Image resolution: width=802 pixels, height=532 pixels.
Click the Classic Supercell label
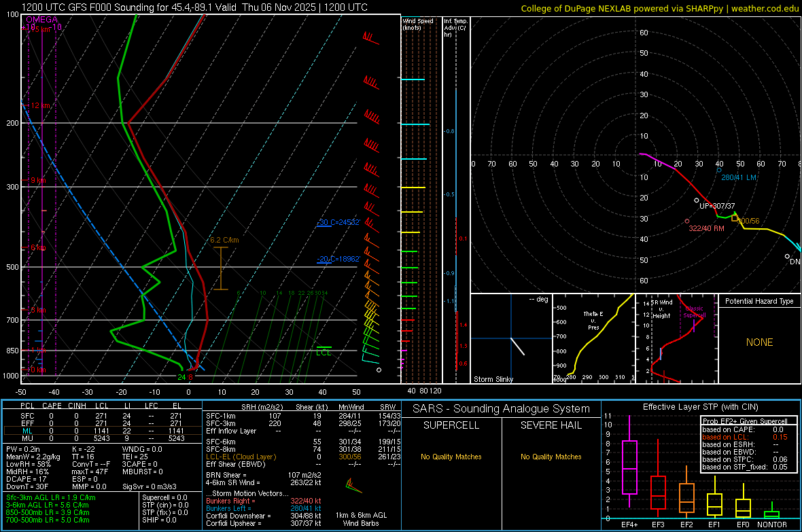[694, 312]
